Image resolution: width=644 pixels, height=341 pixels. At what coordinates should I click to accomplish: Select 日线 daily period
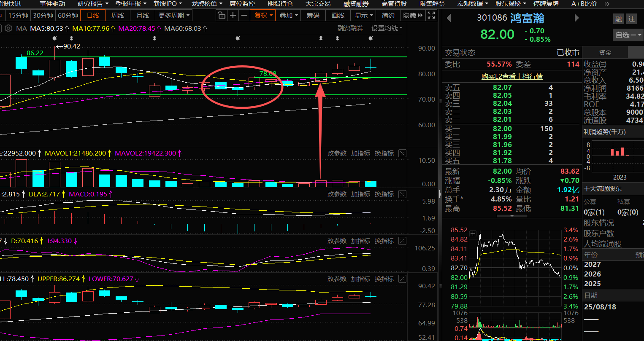[93, 16]
